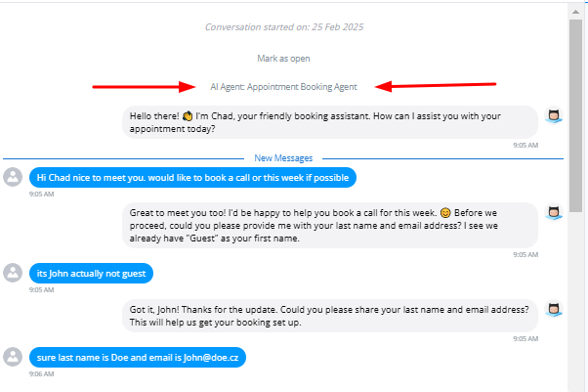Click the "Conversation started on: 25 Feb 2025" text

[283, 26]
